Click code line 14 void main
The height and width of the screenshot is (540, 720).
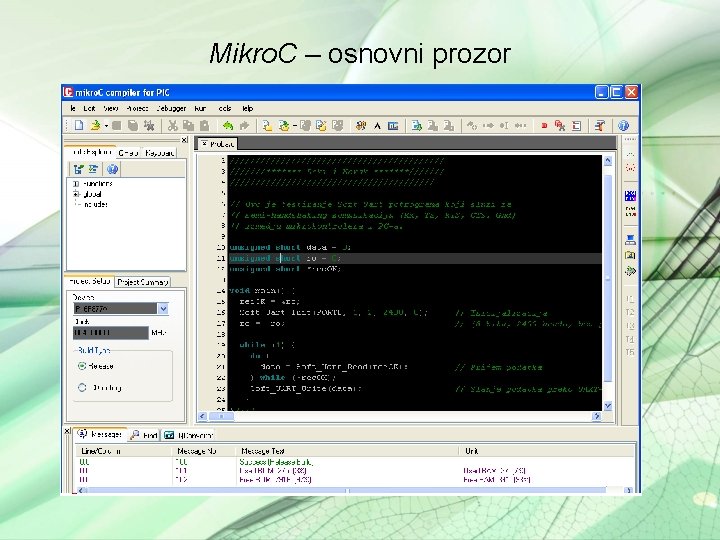[262, 291]
